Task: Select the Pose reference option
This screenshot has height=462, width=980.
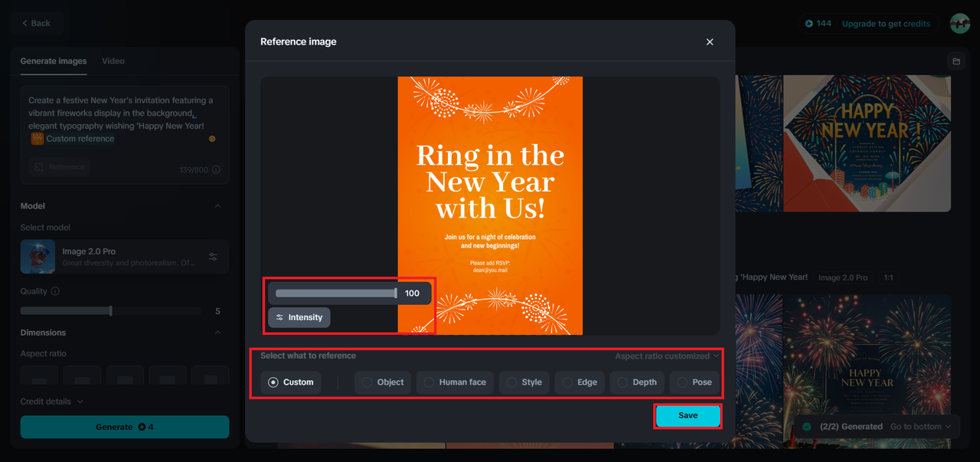Action: tap(694, 382)
